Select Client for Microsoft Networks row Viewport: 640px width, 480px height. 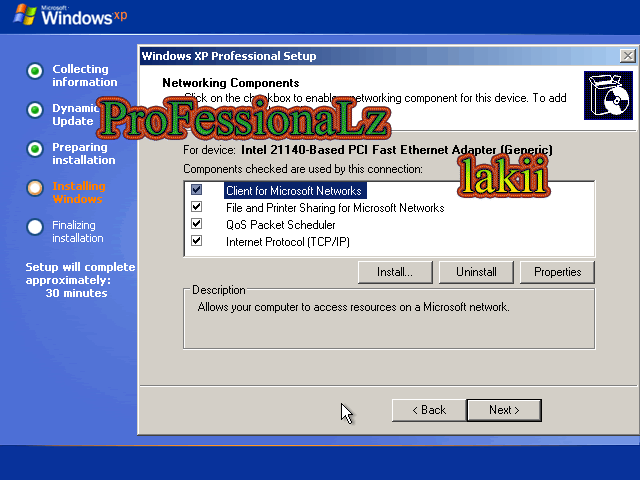[294, 191]
